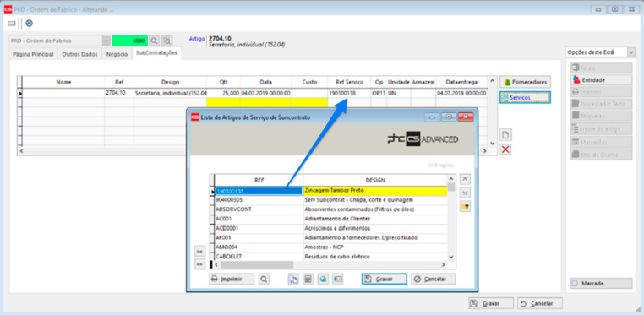Click the globe search icon in the dialog toolbar
This screenshot has height=315, width=644.
pos(323,280)
